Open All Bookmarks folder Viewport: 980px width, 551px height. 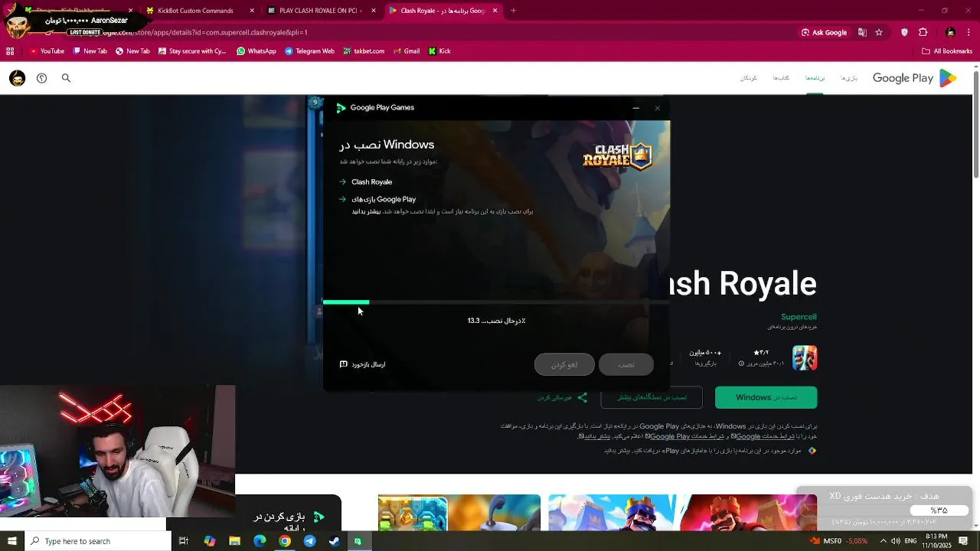point(947,51)
